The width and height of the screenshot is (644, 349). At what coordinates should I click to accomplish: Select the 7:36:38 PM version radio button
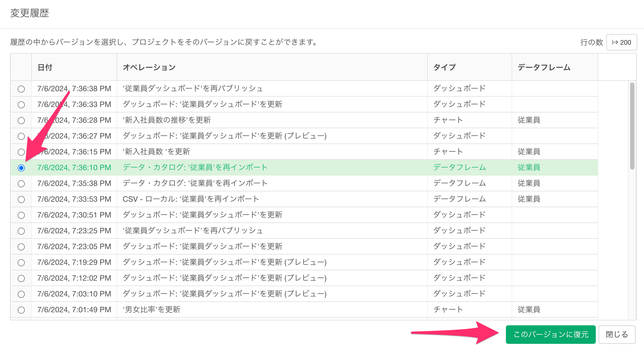pos(21,89)
